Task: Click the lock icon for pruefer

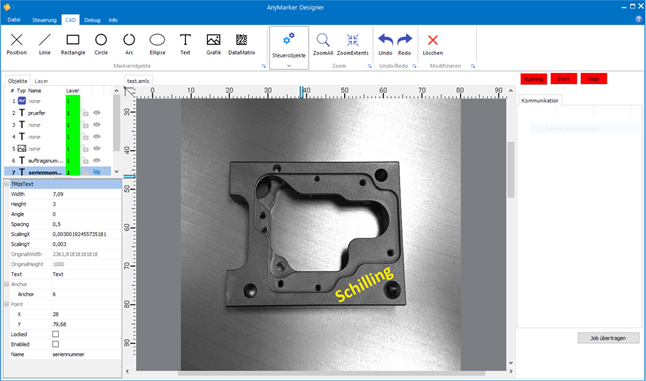Action: coord(85,113)
